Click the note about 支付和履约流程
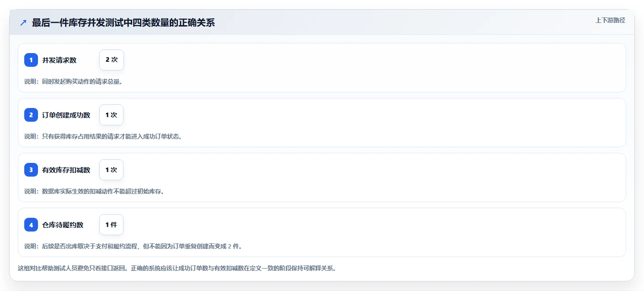The image size is (644, 291). 133,246
